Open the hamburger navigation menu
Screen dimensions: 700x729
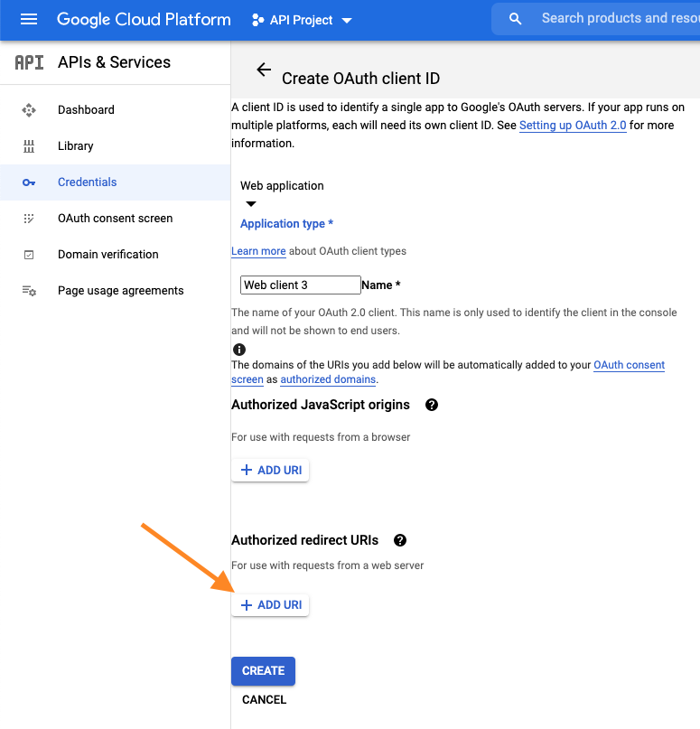point(29,20)
